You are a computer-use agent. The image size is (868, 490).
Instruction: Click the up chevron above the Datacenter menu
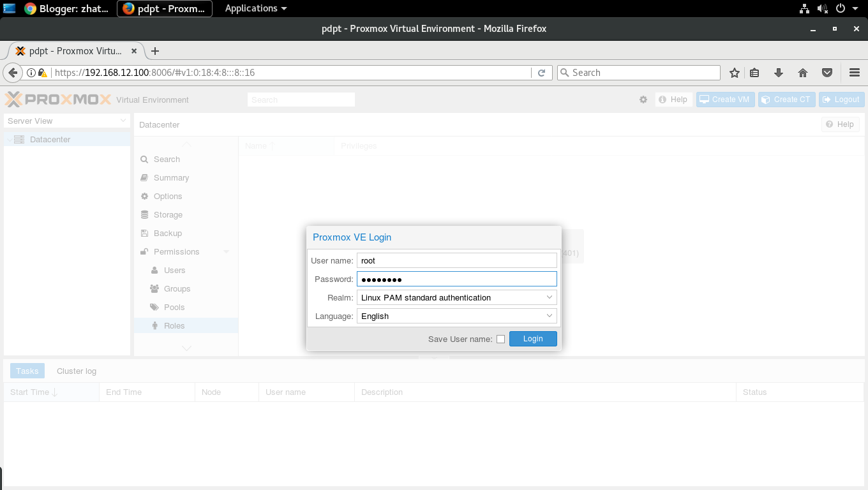click(x=186, y=144)
